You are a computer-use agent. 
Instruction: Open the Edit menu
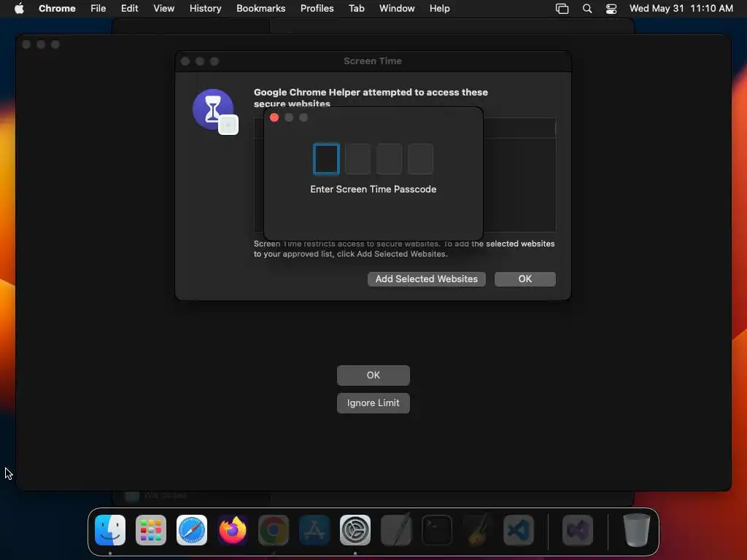130,8
